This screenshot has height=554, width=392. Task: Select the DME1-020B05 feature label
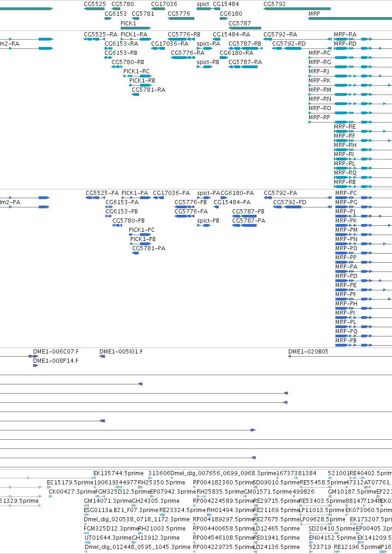click(x=308, y=352)
